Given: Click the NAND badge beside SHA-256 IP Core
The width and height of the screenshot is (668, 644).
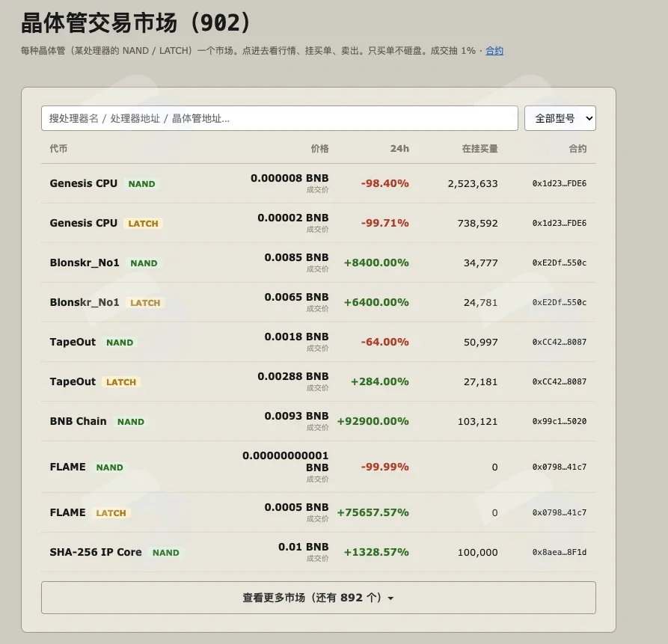Looking at the screenshot, I should click(166, 553).
